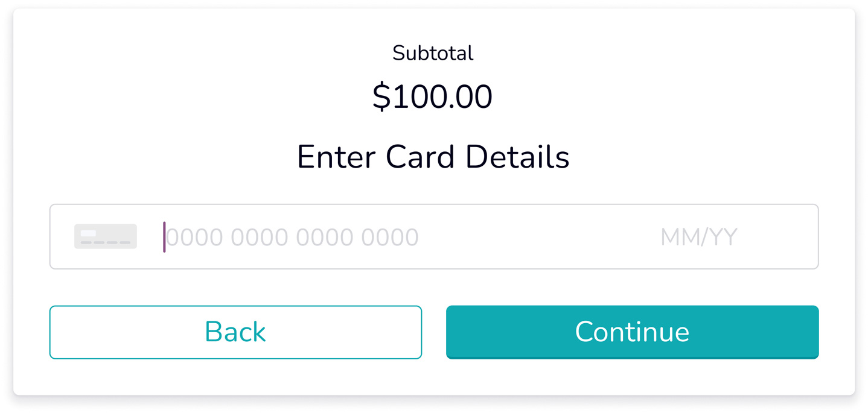Image resolution: width=868 pixels, height=413 pixels.
Task: Select the MM/YY expiry date field
Action: click(x=698, y=237)
